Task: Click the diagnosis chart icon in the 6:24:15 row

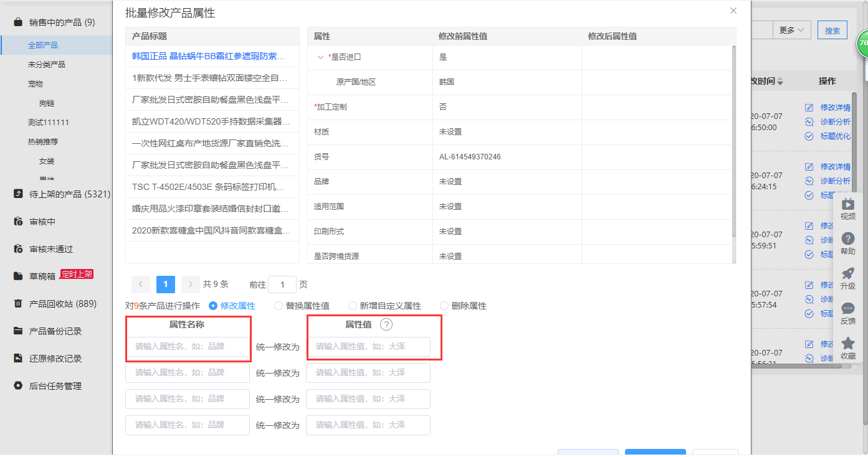Action: [x=809, y=181]
